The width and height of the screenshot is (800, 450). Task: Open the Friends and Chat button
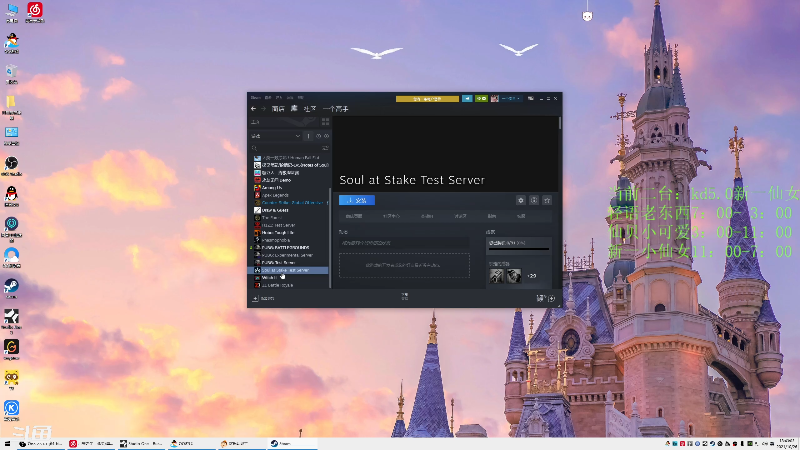(546, 298)
